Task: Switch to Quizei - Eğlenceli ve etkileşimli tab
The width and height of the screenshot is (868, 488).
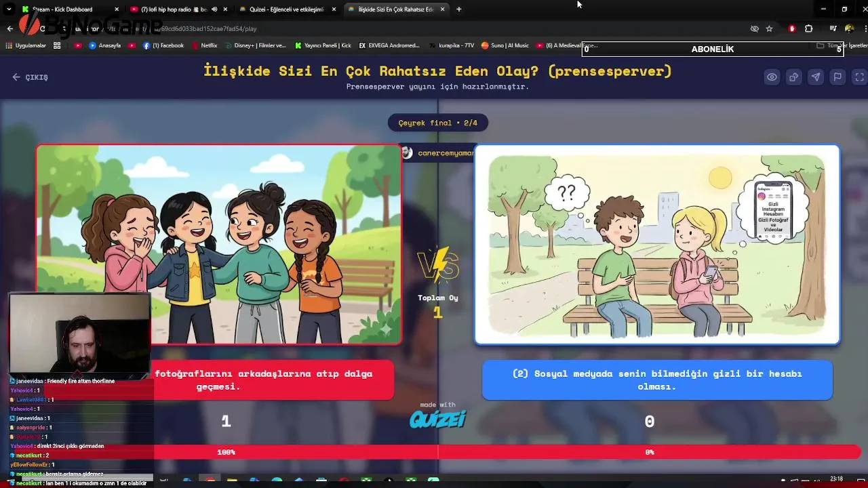Action: pyautogui.click(x=286, y=9)
